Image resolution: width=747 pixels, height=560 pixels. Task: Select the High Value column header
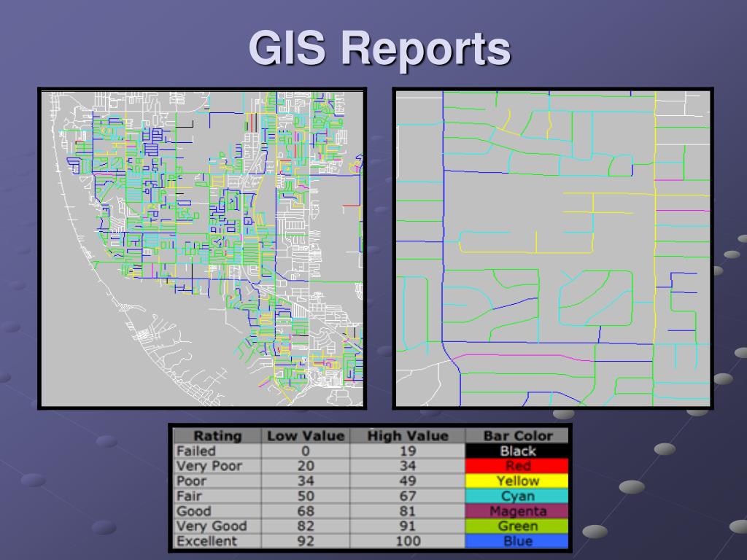407,436
